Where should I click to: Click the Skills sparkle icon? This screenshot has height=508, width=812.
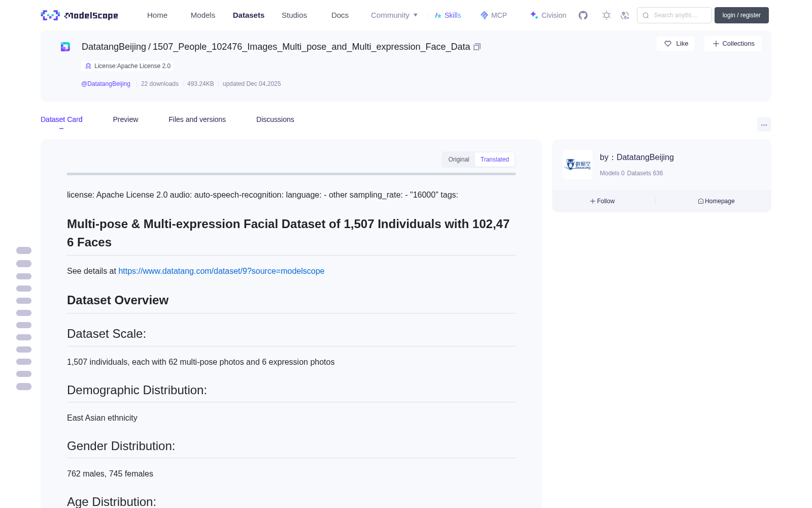coord(438,15)
